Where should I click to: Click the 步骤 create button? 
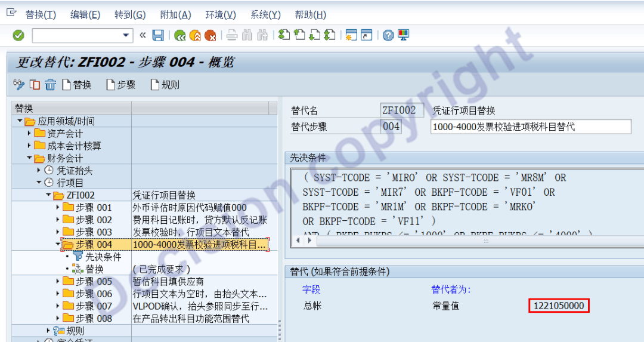tap(121, 85)
